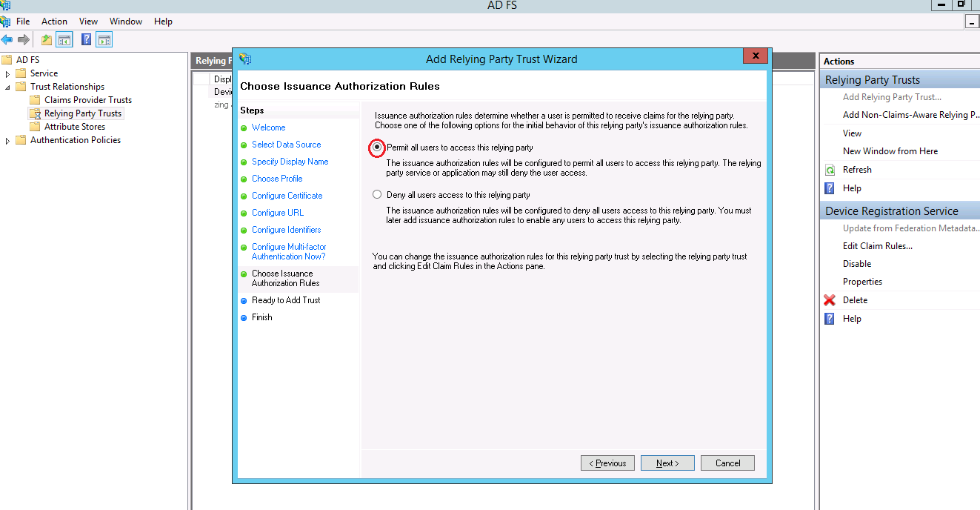
Task: Click the Device Registration Service actions header
Action: pyautogui.click(x=900, y=211)
